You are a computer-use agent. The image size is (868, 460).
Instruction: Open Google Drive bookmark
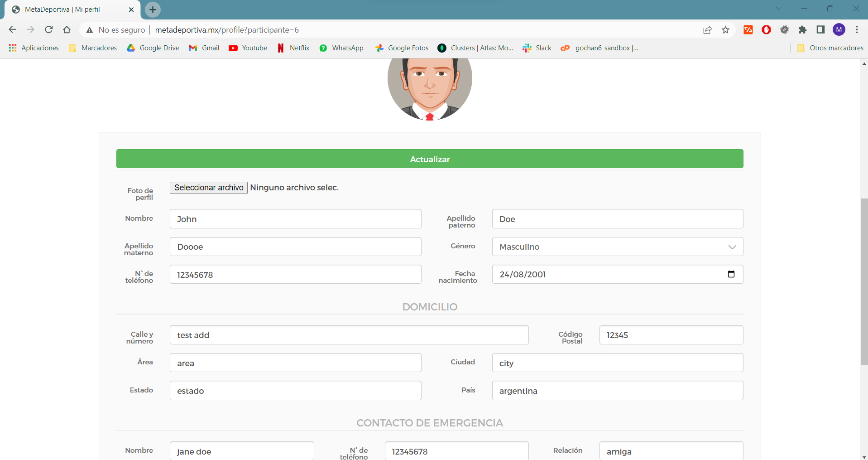[153, 48]
